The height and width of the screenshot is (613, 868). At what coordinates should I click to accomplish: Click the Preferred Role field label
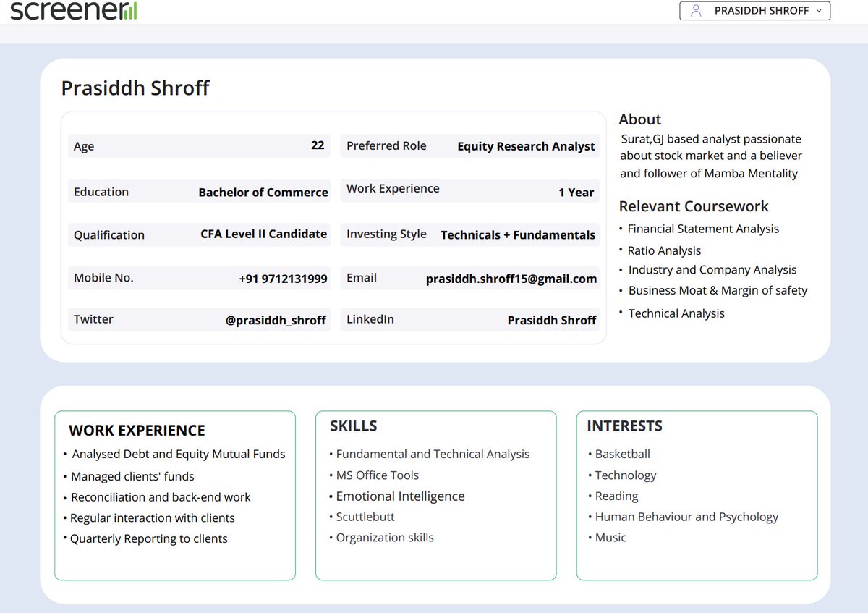coord(386,145)
